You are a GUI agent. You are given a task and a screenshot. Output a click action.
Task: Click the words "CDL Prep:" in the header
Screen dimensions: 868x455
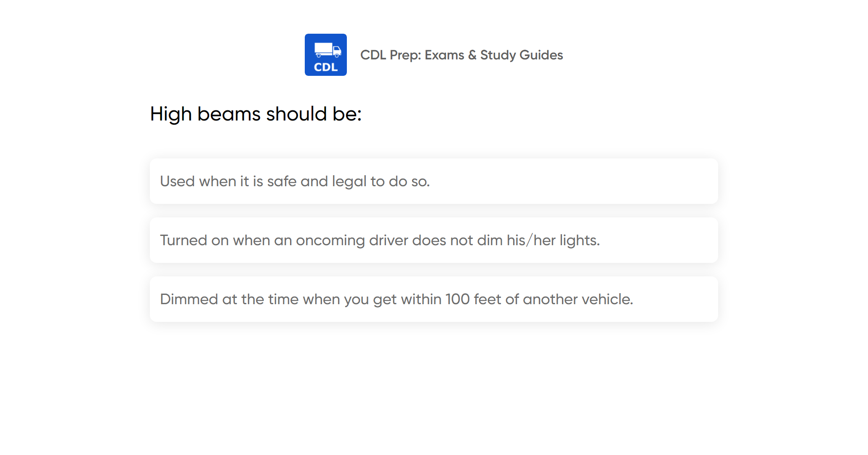click(391, 55)
